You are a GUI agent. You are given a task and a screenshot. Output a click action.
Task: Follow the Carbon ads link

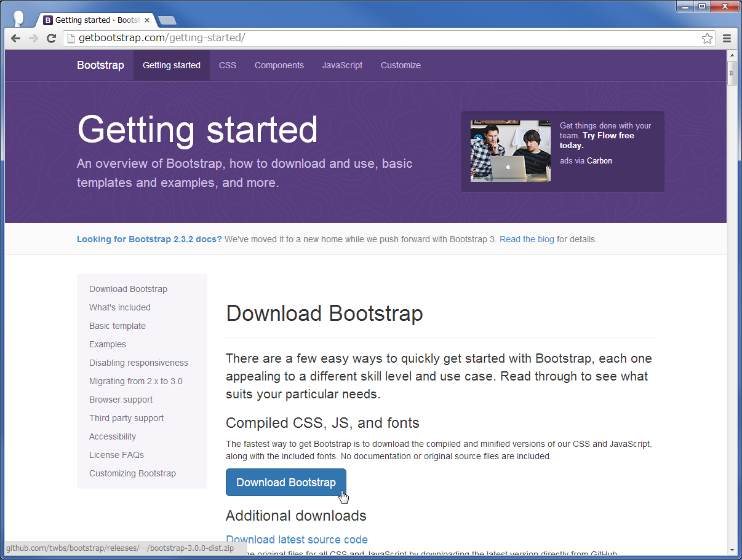pyautogui.click(x=599, y=161)
